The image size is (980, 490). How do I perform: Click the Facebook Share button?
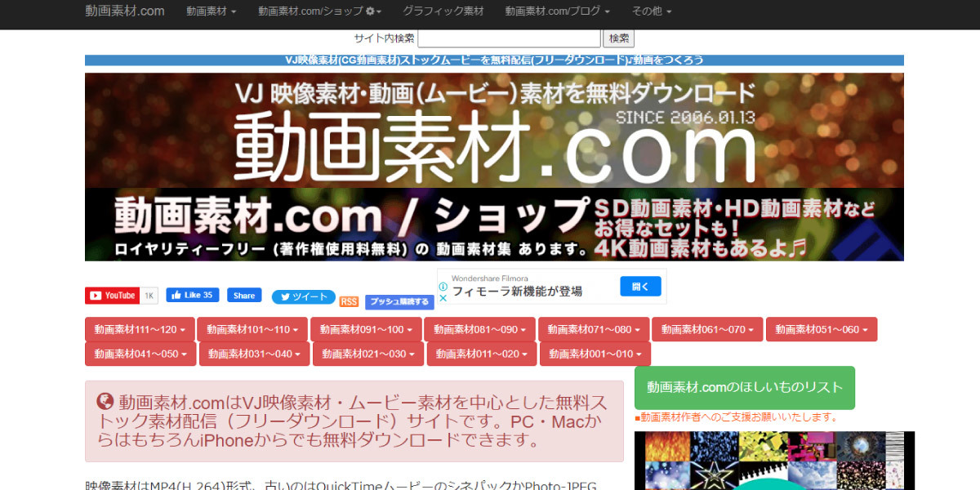[243, 295]
